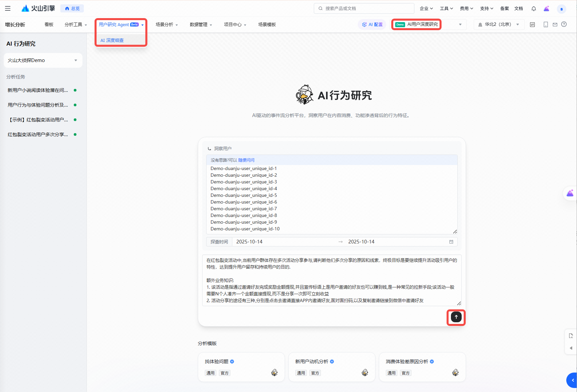The height and width of the screenshot is (392, 577).
Task: Open the 分析工具 dropdown menu
Action: click(x=76, y=24)
